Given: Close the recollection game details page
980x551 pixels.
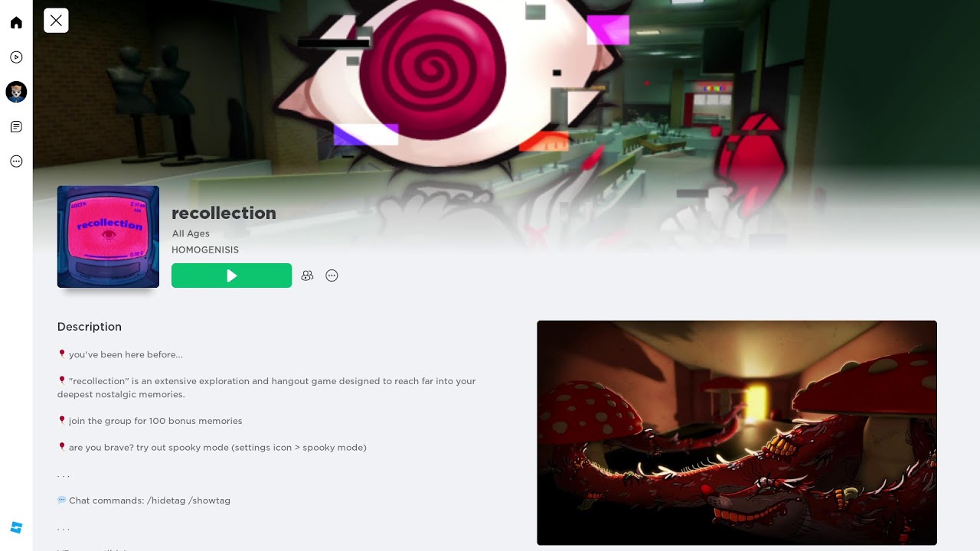Looking at the screenshot, I should coord(56,21).
